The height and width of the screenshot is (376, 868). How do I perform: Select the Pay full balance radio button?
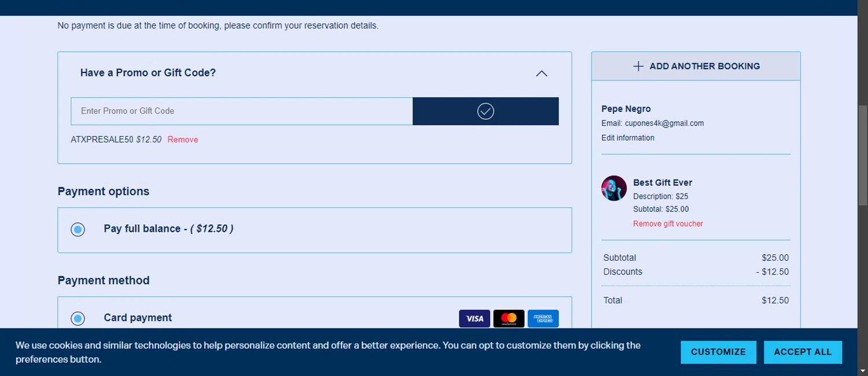(x=78, y=229)
